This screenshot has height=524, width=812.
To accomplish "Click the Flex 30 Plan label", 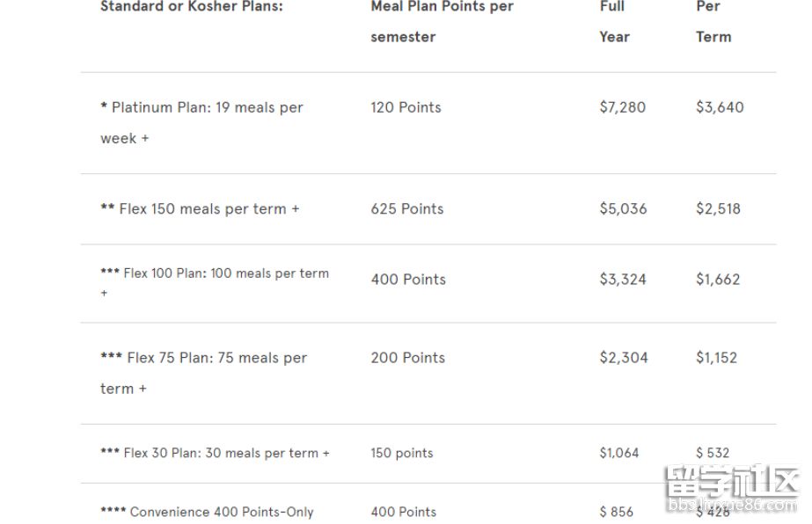I will [215, 453].
